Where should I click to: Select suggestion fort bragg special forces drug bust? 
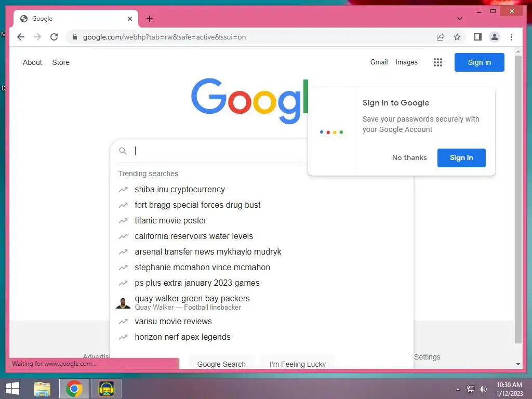262,205
